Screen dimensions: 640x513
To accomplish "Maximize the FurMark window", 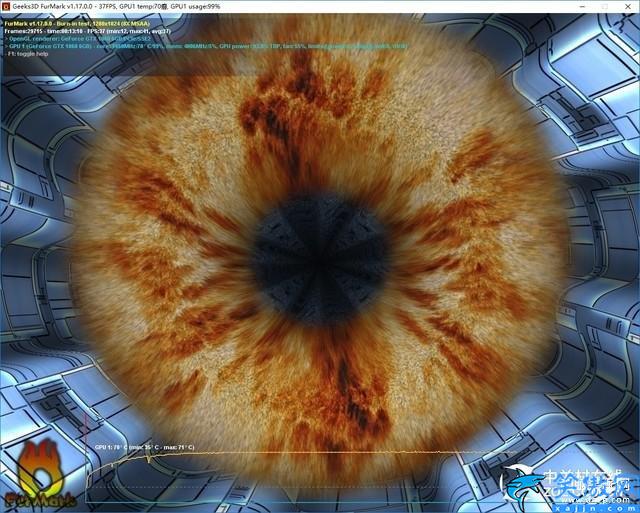I will pyautogui.click(x=605, y=6).
